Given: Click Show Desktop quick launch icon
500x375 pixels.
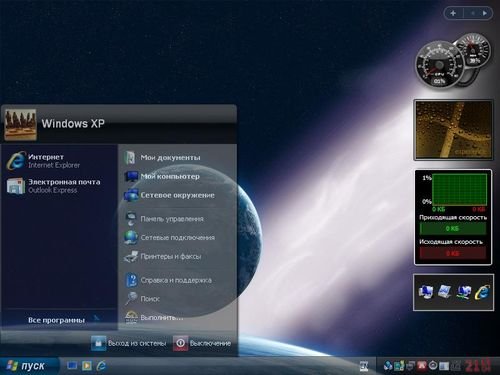Looking at the screenshot, I should pos(72,366).
